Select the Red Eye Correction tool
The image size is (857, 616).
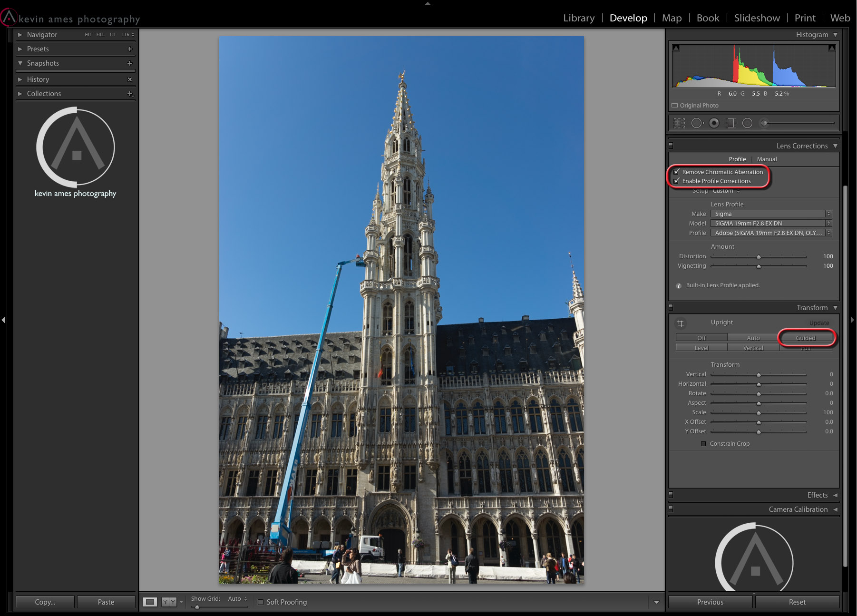point(714,123)
